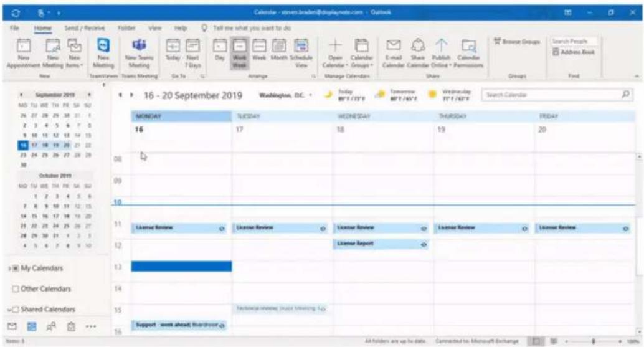Expand the My Calendars group
644x347 pixels.
click(9, 268)
